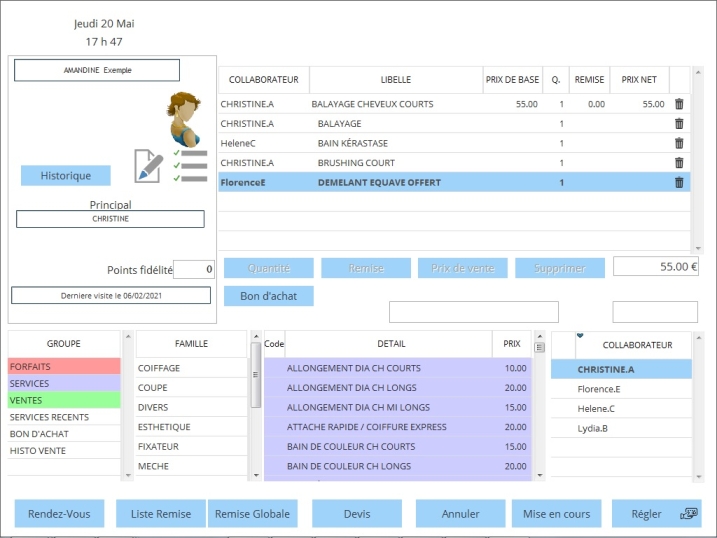Select the FORFAITS group
Image resolution: width=717 pixels, height=538 pixels.
[64, 367]
